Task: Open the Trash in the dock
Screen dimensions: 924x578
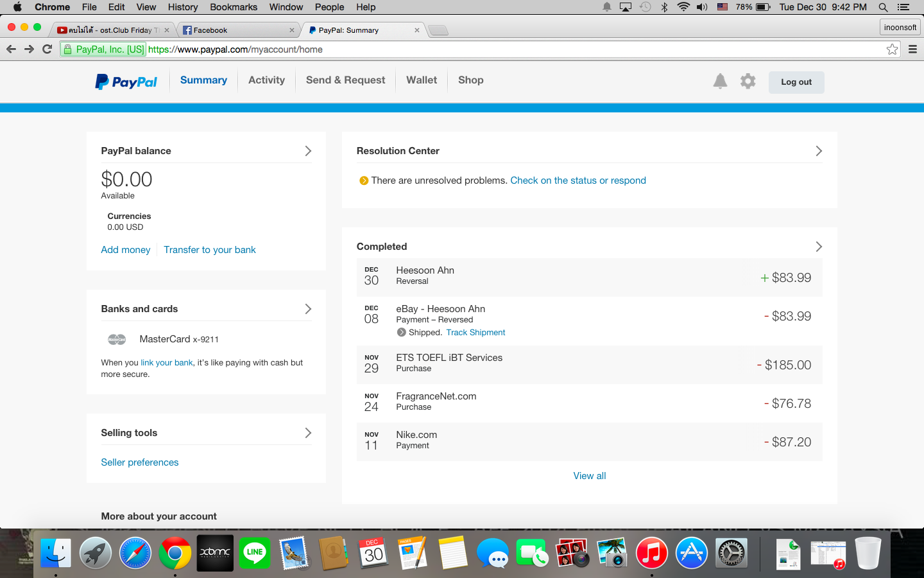Action: (868, 553)
